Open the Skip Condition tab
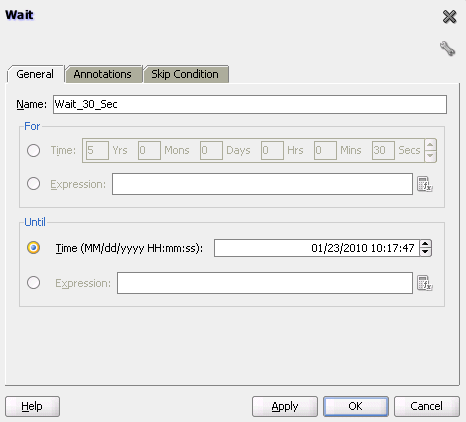Image resolution: width=466 pixels, height=422 pixels. pos(185,74)
